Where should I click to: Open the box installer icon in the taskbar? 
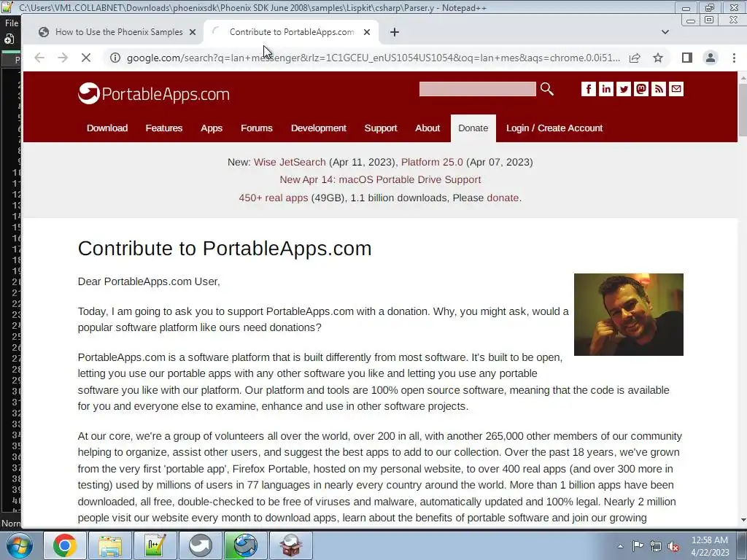[x=290, y=545]
